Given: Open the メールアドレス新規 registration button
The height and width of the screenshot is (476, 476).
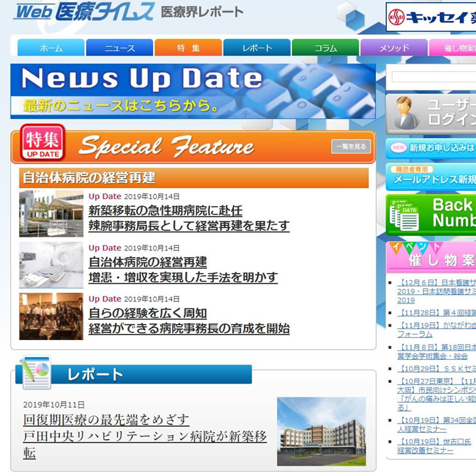Looking at the screenshot, I should click(x=431, y=177).
